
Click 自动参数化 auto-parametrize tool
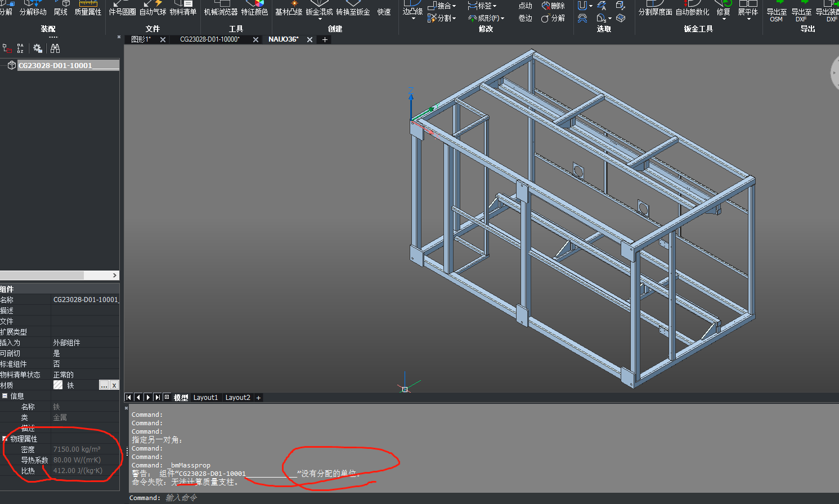(692, 8)
